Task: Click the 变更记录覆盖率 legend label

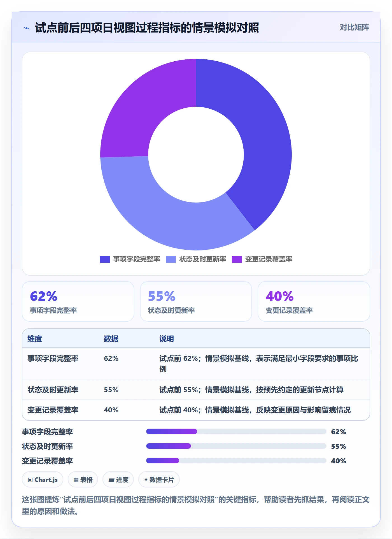Action: coord(269,259)
